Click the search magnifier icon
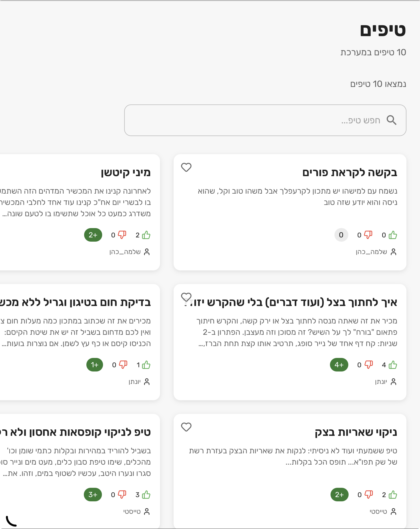This screenshot has height=529, width=420. (x=391, y=120)
